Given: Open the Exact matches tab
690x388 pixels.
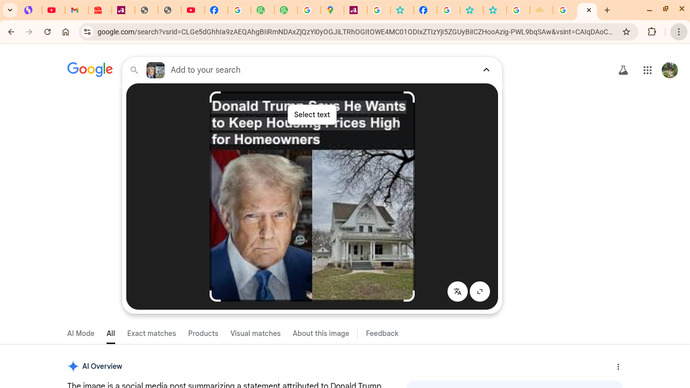Looking at the screenshot, I should [x=151, y=333].
